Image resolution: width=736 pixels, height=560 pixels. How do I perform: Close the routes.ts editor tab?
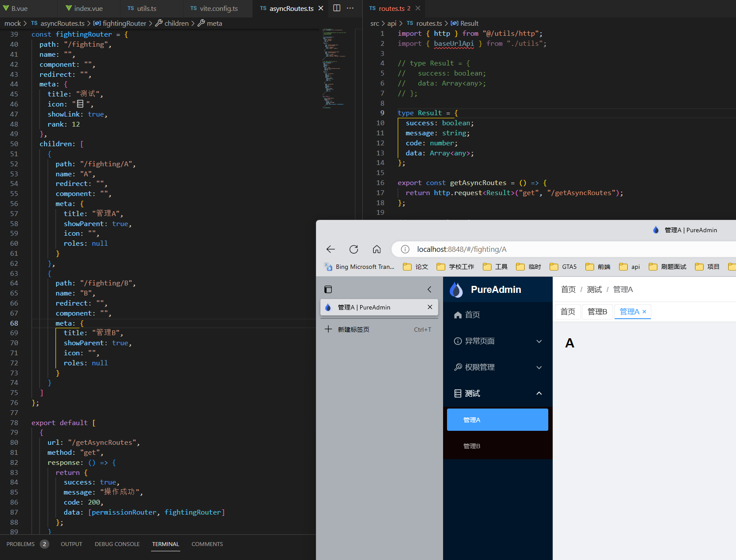pyautogui.click(x=418, y=8)
